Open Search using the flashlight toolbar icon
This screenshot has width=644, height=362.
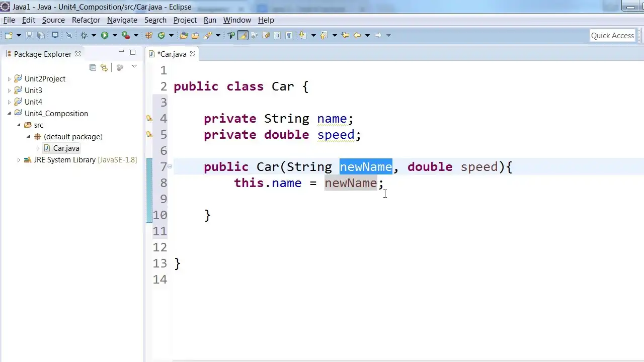coord(208,35)
